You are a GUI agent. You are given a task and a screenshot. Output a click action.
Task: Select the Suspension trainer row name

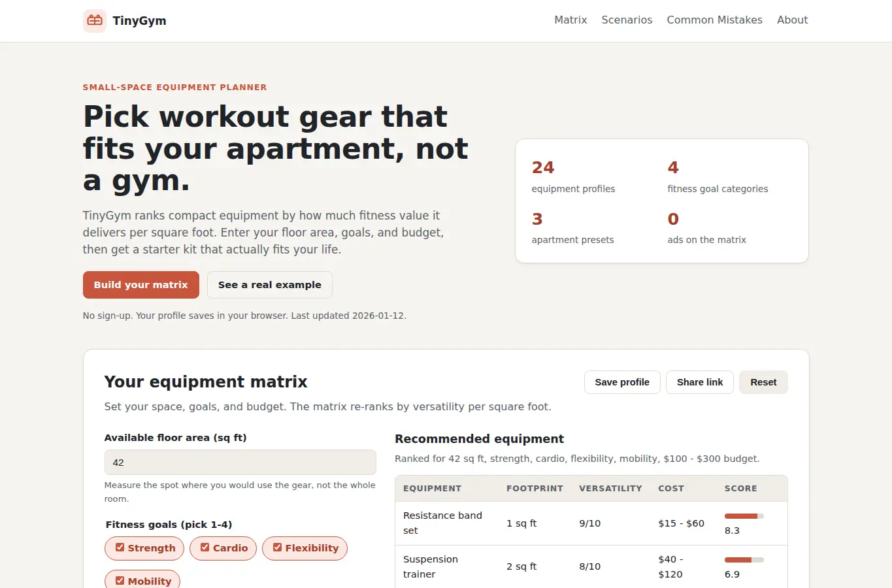point(431,566)
